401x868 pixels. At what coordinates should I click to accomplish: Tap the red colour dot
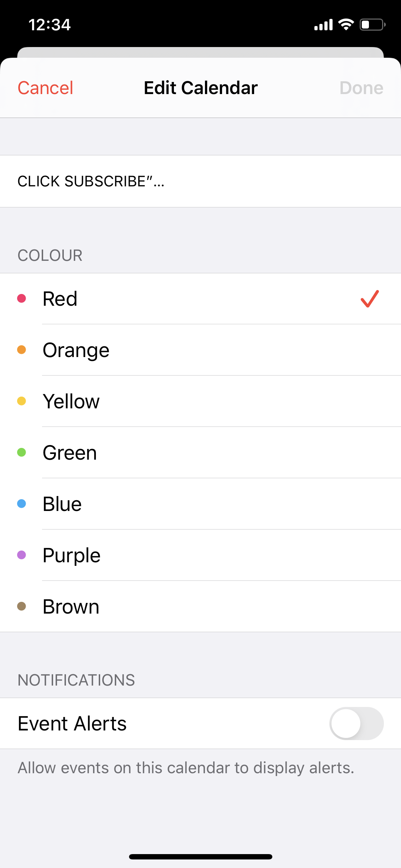(22, 298)
